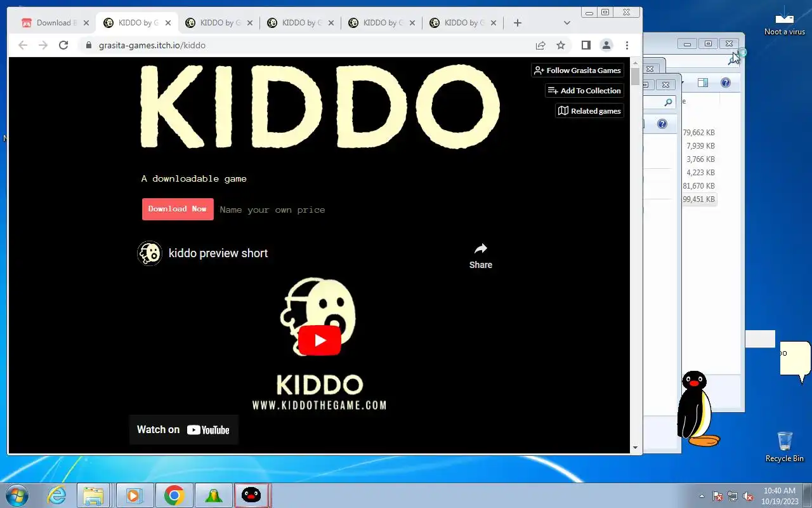Select the highlighted 99,451 KB entry

click(x=698, y=199)
